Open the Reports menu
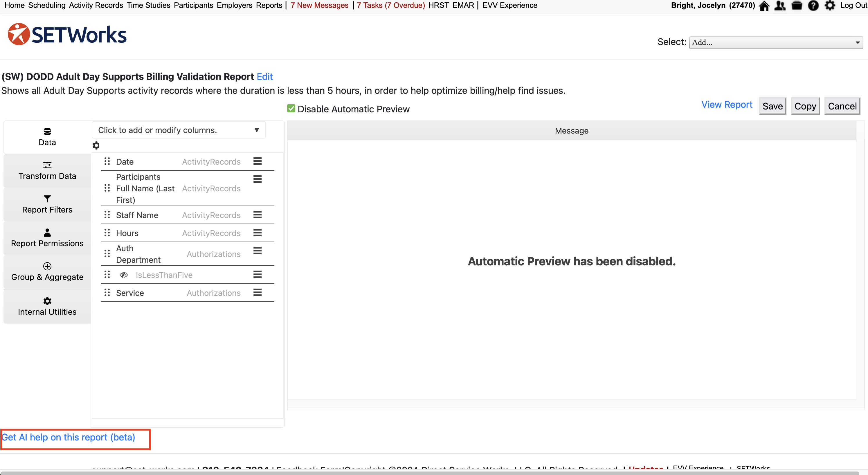 [x=269, y=6]
